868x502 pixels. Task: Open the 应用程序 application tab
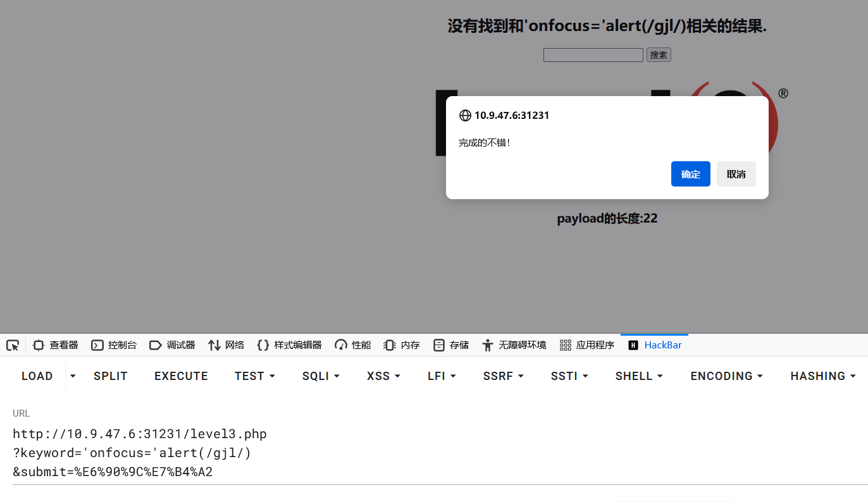(587, 345)
